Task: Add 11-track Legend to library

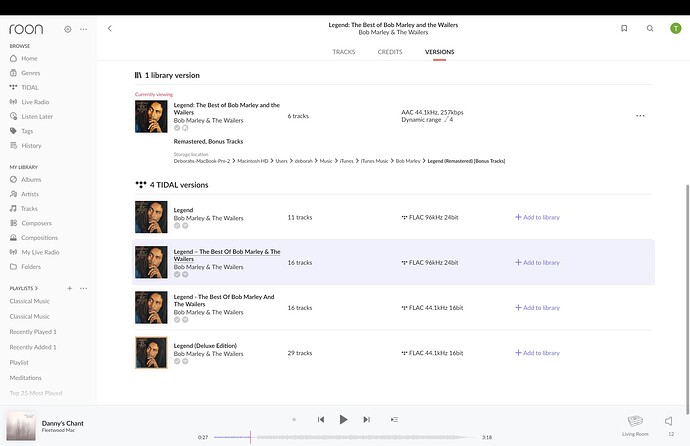Action: 537,217
